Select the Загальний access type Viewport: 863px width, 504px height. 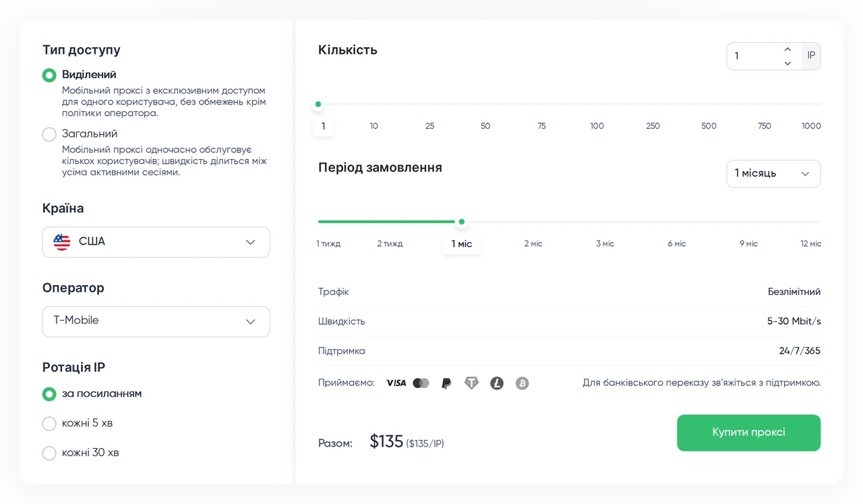click(x=49, y=134)
